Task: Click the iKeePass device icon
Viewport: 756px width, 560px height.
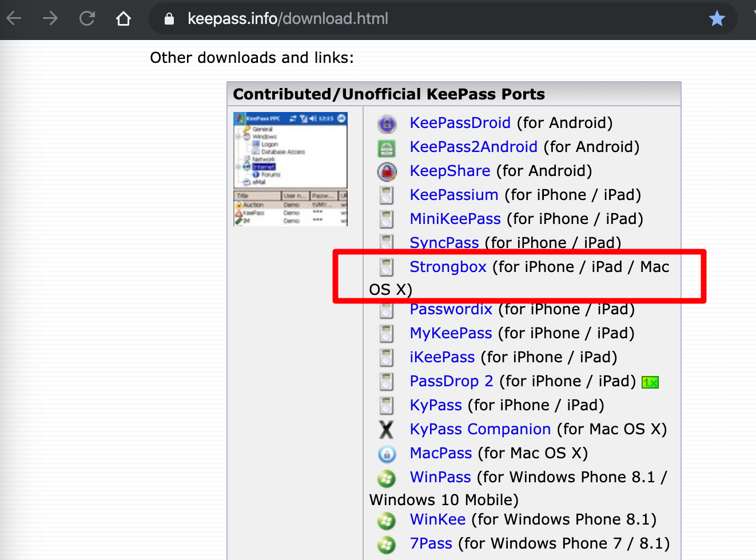Action: pyautogui.click(x=387, y=358)
